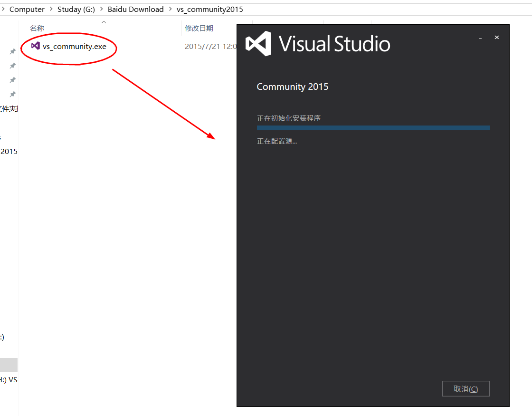Expand the chevron after Studay (G:)
The height and width of the screenshot is (416, 532).
(x=101, y=10)
